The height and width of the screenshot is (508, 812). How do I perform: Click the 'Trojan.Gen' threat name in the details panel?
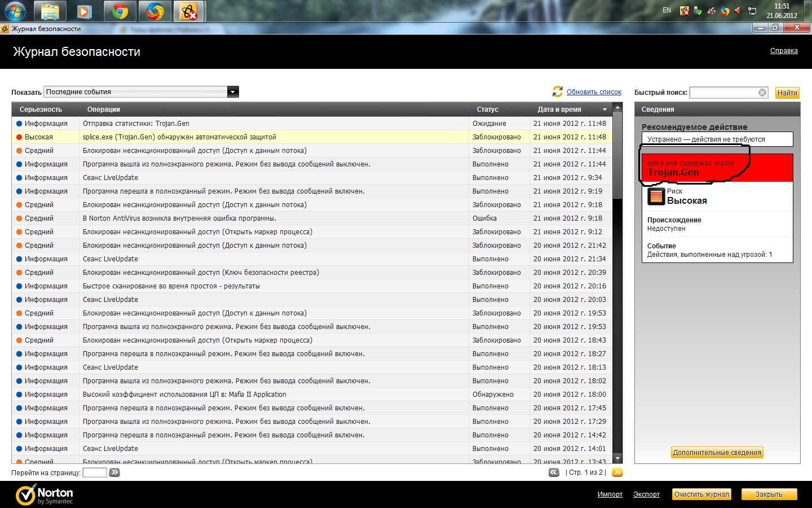(x=673, y=173)
